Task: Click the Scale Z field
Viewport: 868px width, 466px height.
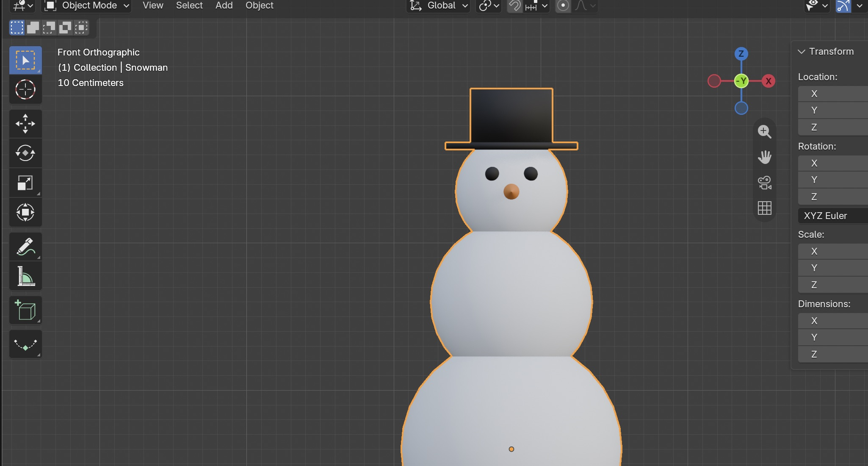Action: [x=833, y=285]
